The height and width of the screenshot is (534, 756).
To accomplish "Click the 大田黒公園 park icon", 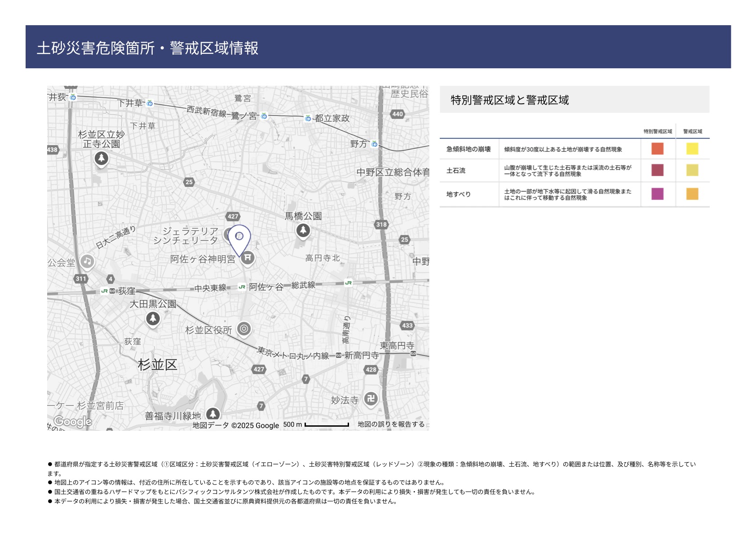I will point(153,318).
